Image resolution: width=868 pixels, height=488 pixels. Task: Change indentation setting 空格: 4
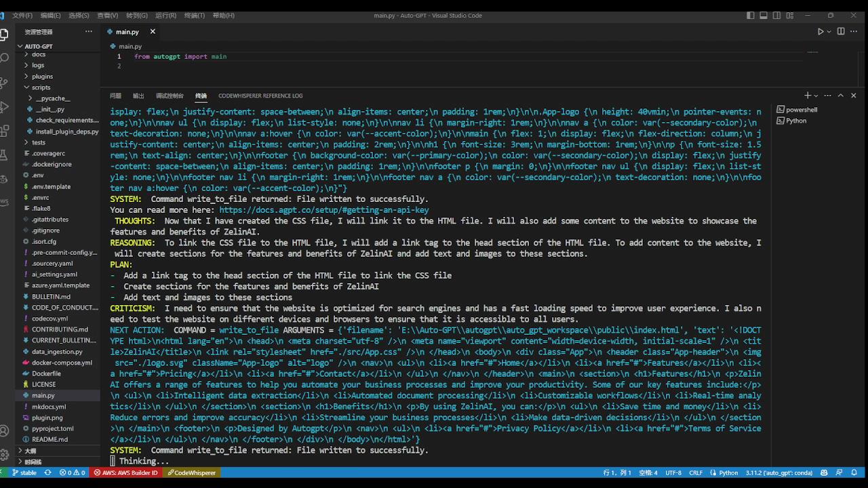pos(647,472)
